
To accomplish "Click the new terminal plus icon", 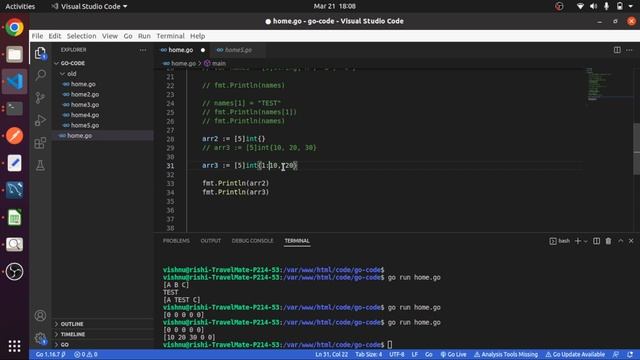I will tap(578, 241).
